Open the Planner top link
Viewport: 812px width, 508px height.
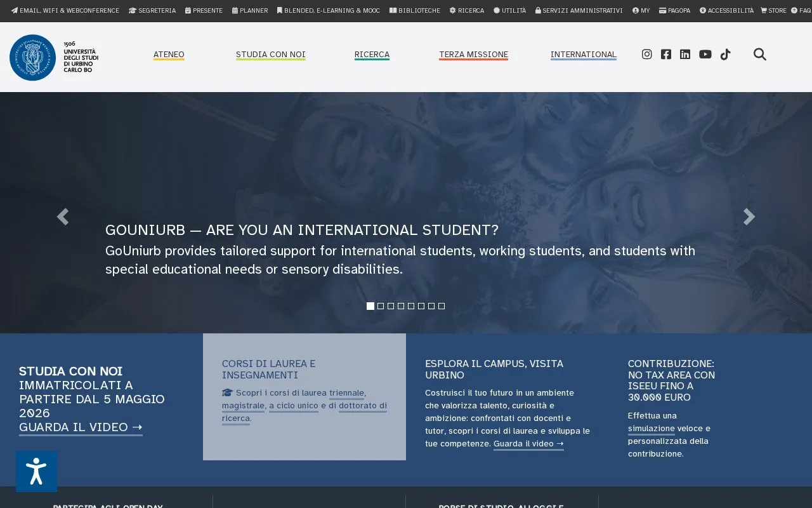(x=250, y=11)
